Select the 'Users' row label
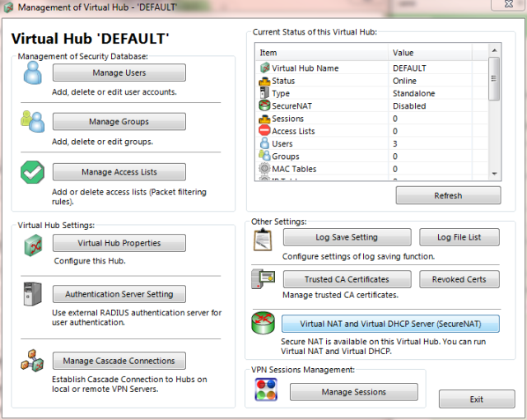Viewport: 527px width, 420px height. [x=282, y=144]
